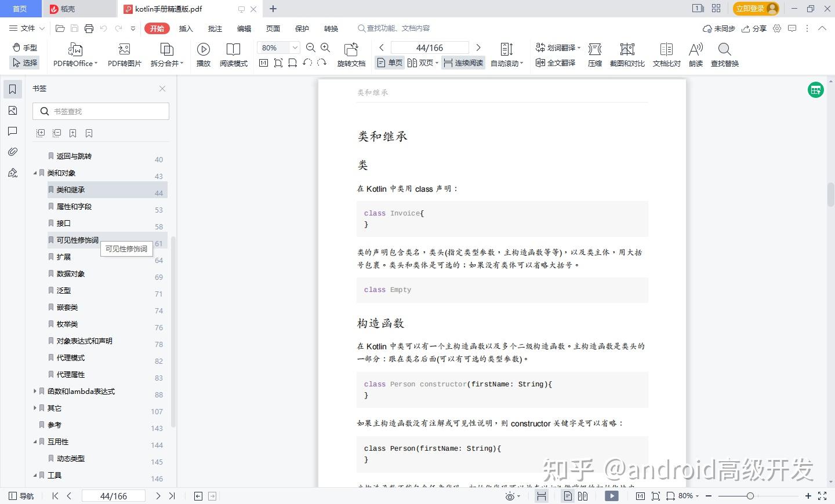Open the 80% zoom level combo box
Viewport: 835px width, 504px height.
(278, 48)
